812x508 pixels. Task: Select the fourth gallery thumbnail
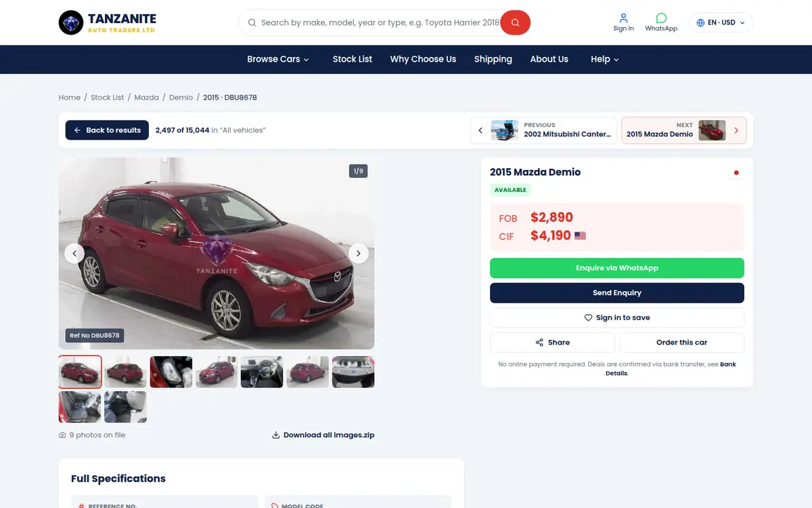coord(217,372)
